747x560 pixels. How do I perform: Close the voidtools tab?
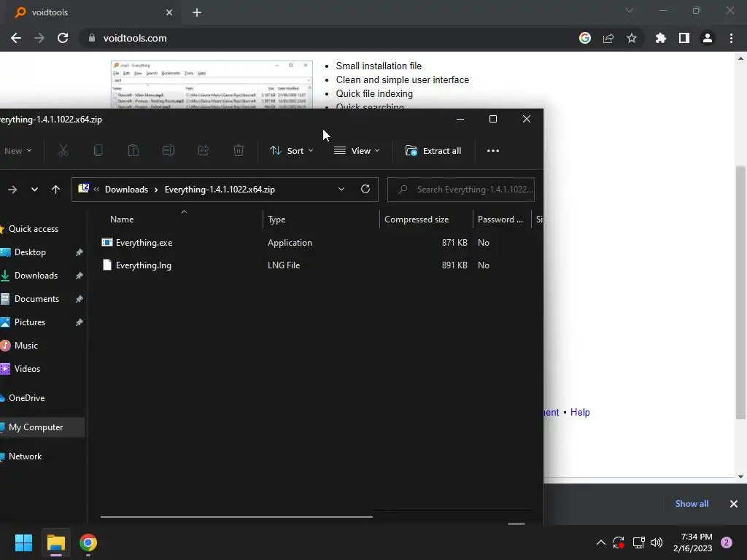coord(169,12)
